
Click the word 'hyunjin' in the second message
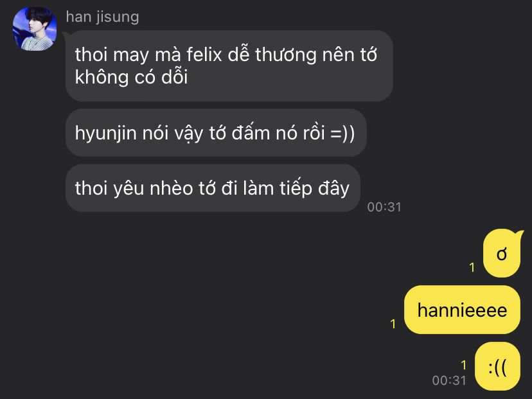coord(105,134)
